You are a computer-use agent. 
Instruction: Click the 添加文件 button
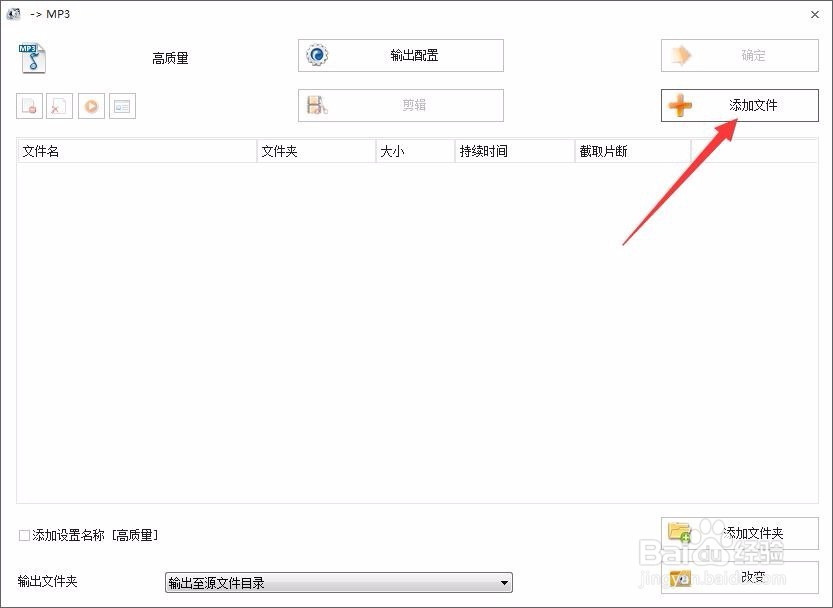[738, 105]
